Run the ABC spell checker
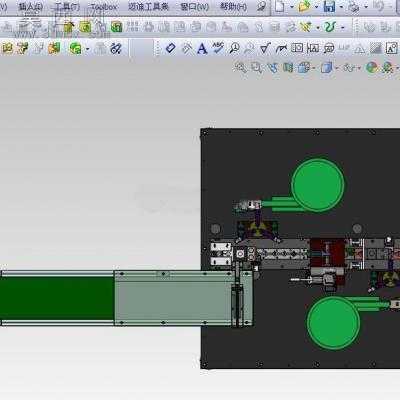 [x=218, y=48]
